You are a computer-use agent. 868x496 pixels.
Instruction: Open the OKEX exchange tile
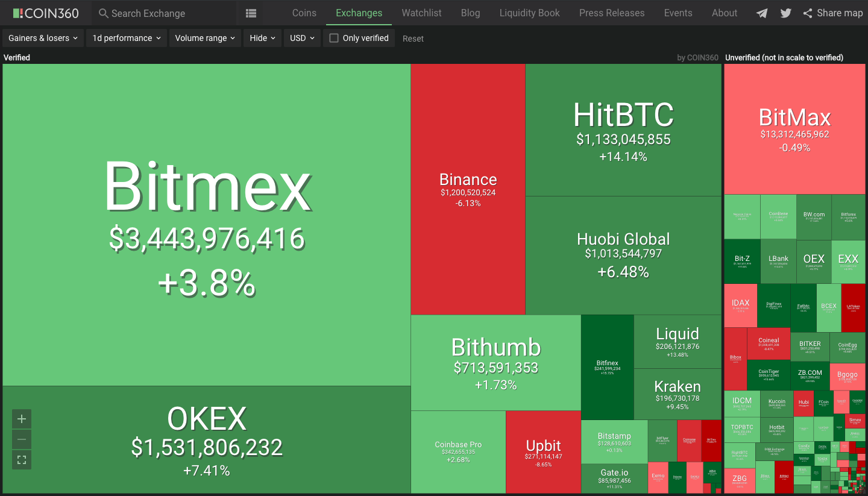click(x=207, y=440)
